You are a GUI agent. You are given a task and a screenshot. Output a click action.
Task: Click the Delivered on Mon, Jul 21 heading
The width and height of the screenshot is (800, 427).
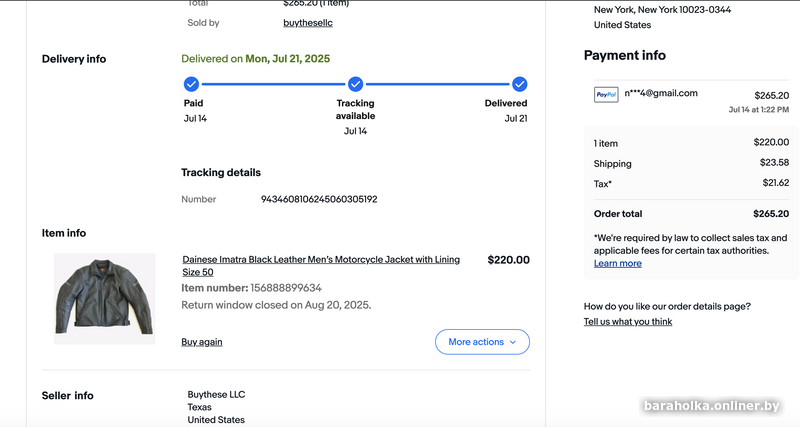[x=257, y=58]
